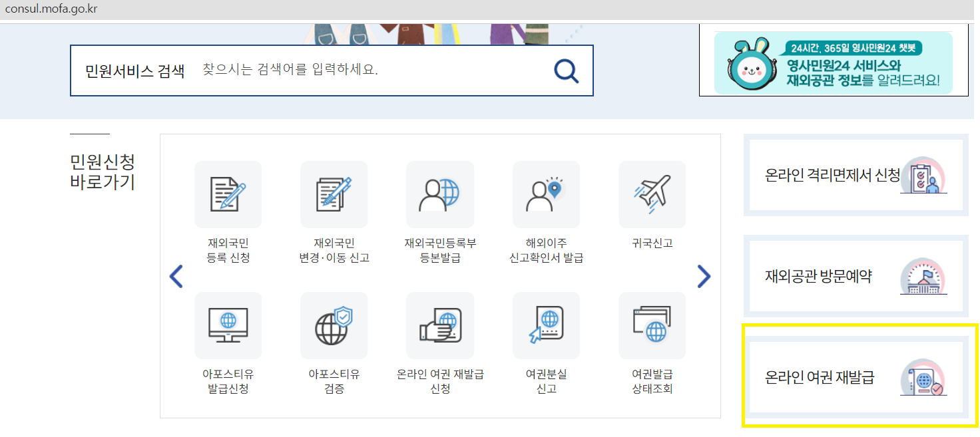This screenshot has width=980, height=437.
Task: Click the 귀국신고 airplane icon
Action: click(x=652, y=194)
